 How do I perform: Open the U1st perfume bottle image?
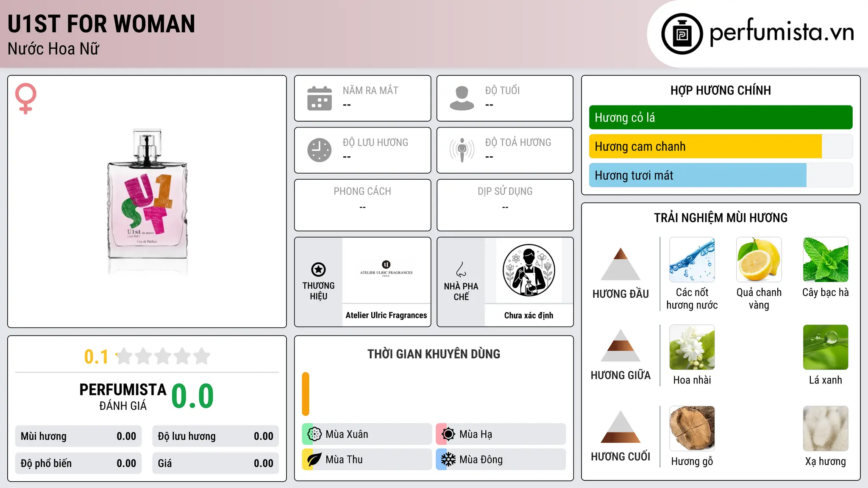point(147,201)
